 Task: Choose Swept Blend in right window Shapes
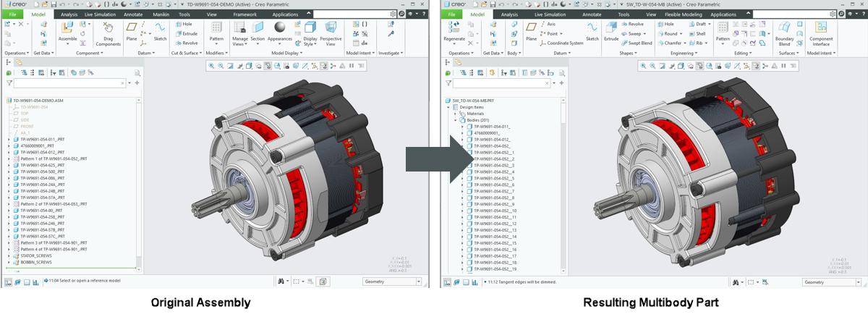(x=637, y=43)
